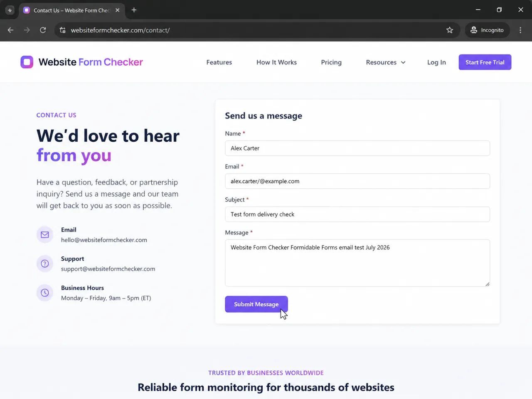Click the Incognito profile indicator
The image size is (532, 399).
tap(487, 30)
